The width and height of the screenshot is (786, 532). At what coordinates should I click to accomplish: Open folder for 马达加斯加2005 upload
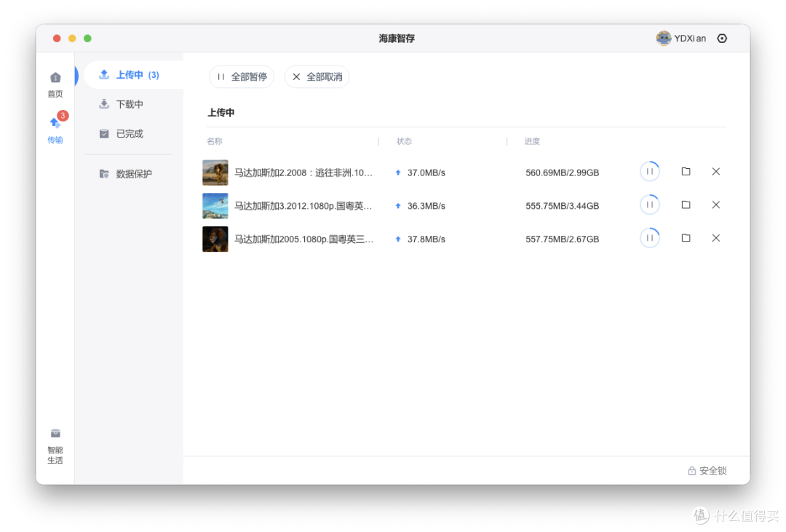click(686, 238)
